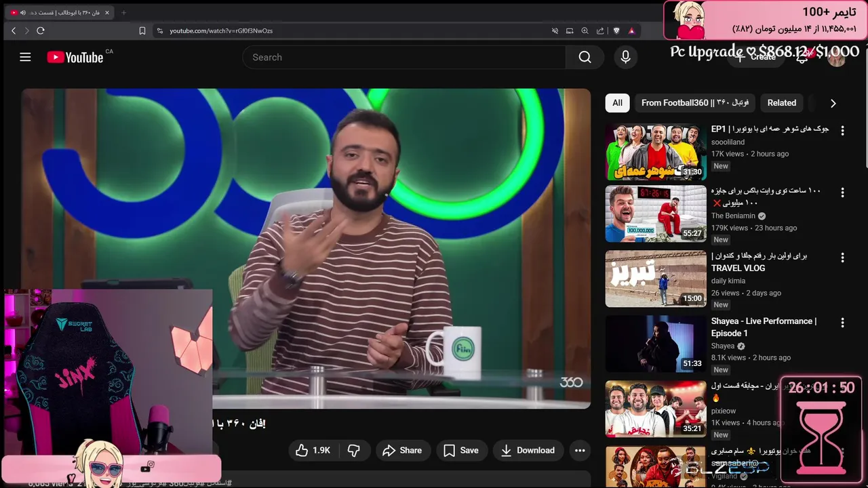Open more actions menu under video

pyautogui.click(x=580, y=451)
